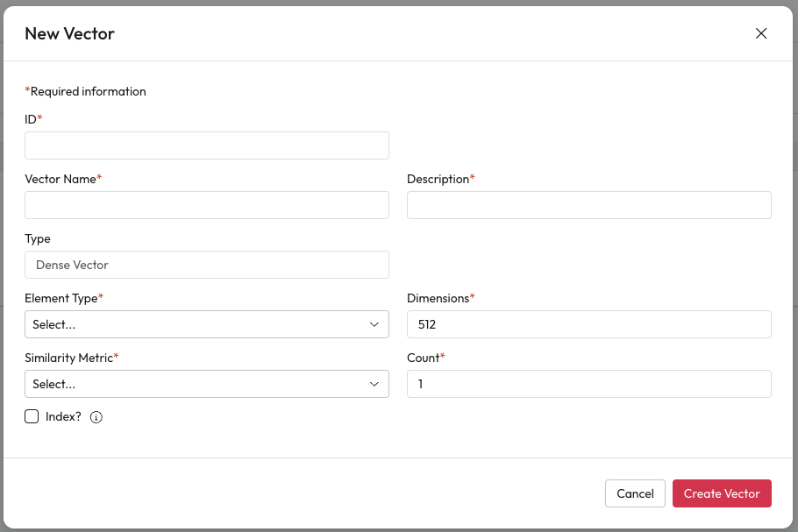The height and width of the screenshot is (532, 798).
Task: Close the New Vector dialog with X
Action: [x=761, y=33]
